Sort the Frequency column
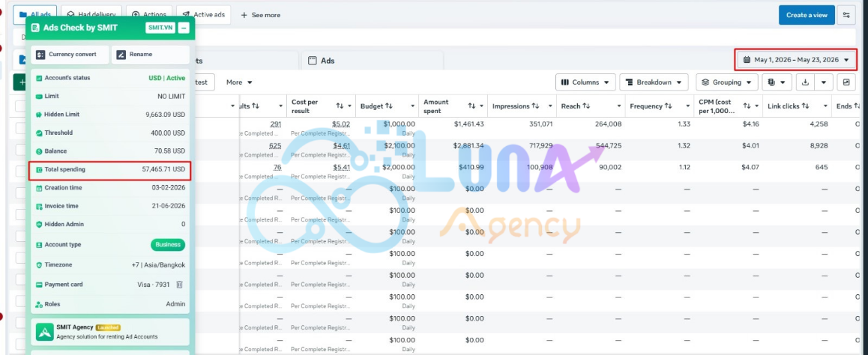Image resolution: width=868 pixels, height=355 pixels. [x=668, y=106]
